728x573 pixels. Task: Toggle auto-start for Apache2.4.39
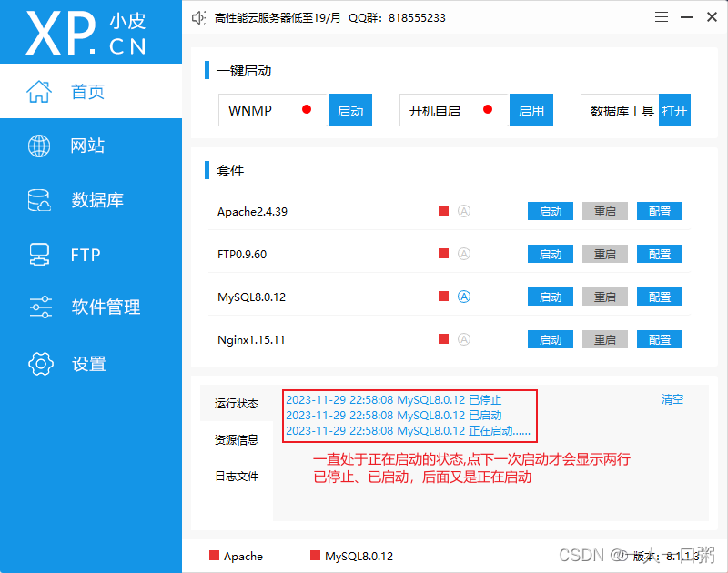pos(464,210)
